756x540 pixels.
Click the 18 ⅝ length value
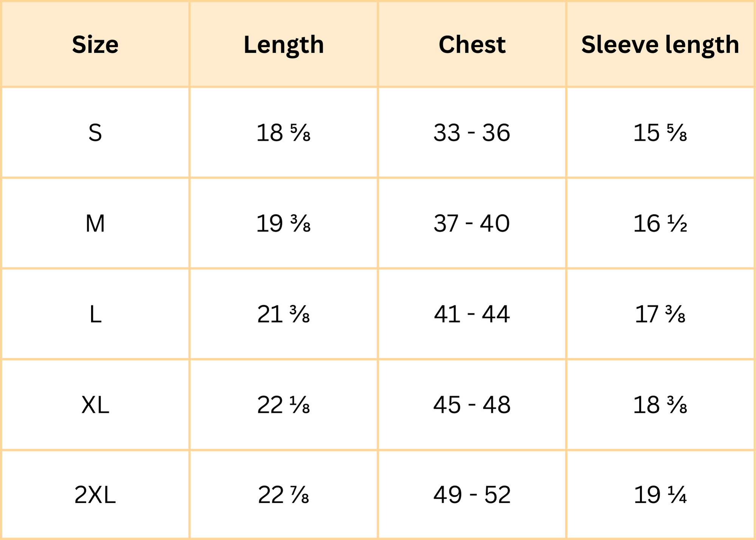pos(283,133)
